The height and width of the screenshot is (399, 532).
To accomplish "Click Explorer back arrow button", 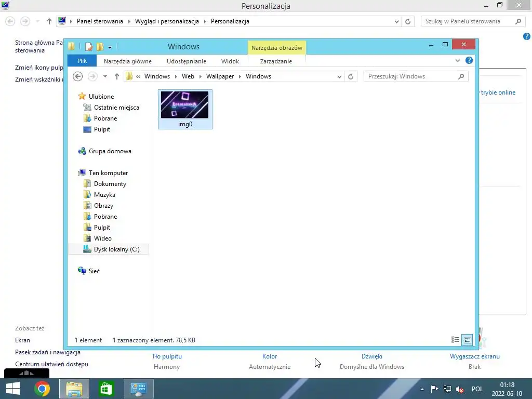I will (x=78, y=76).
